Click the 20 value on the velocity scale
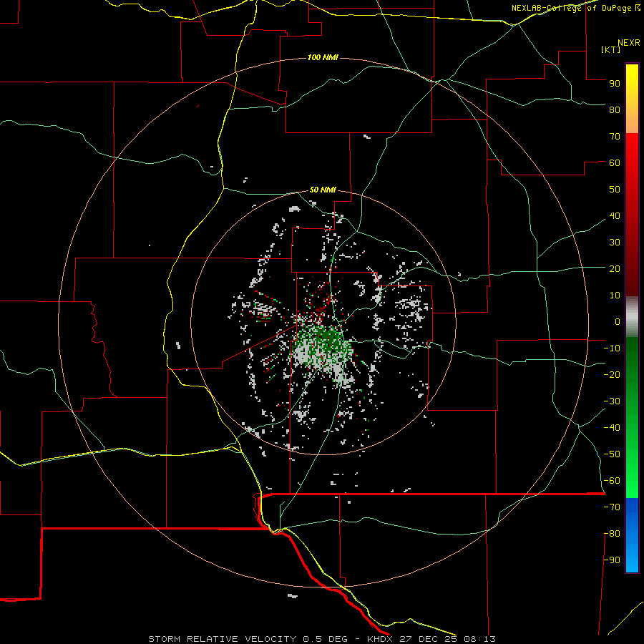This screenshot has width=644, height=644. (615, 268)
